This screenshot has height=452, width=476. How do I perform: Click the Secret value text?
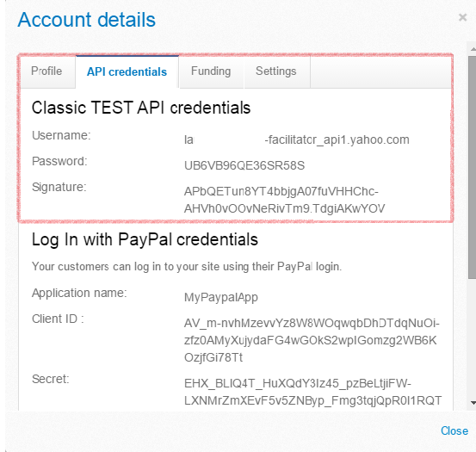312,392
